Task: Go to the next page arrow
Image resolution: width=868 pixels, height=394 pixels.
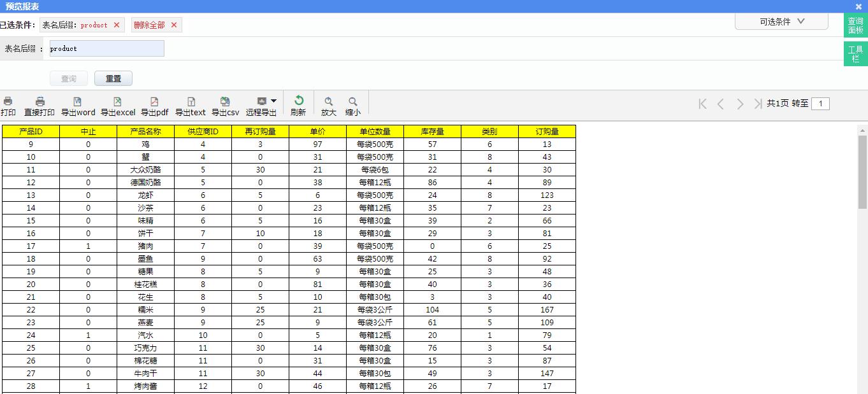Action: [739, 104]
